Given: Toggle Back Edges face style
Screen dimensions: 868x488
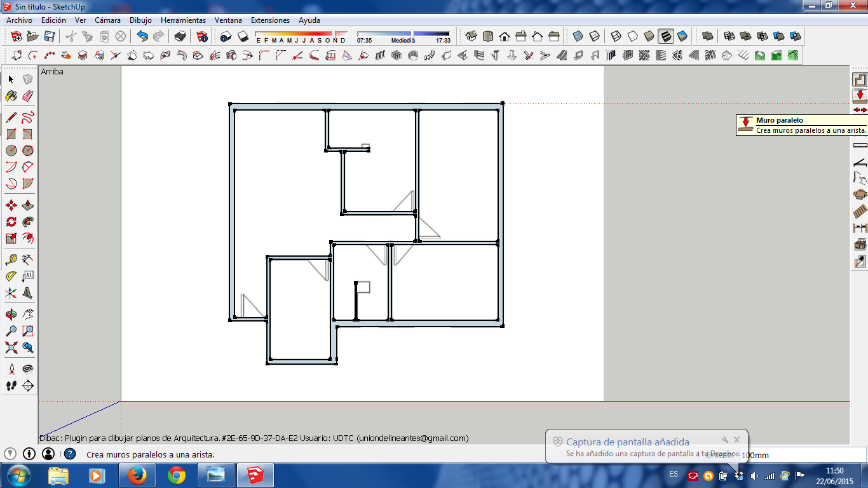Looking at the screenshot, I should click(x=594, y=36).
